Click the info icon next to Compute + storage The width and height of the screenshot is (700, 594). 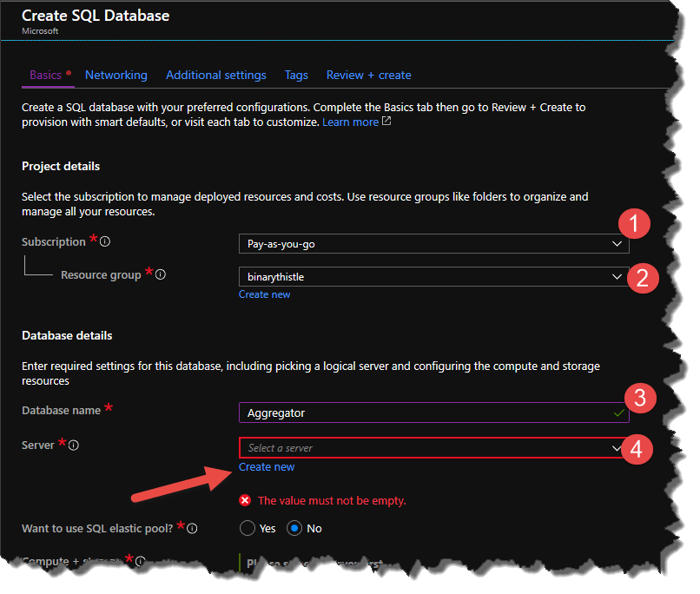141,562
